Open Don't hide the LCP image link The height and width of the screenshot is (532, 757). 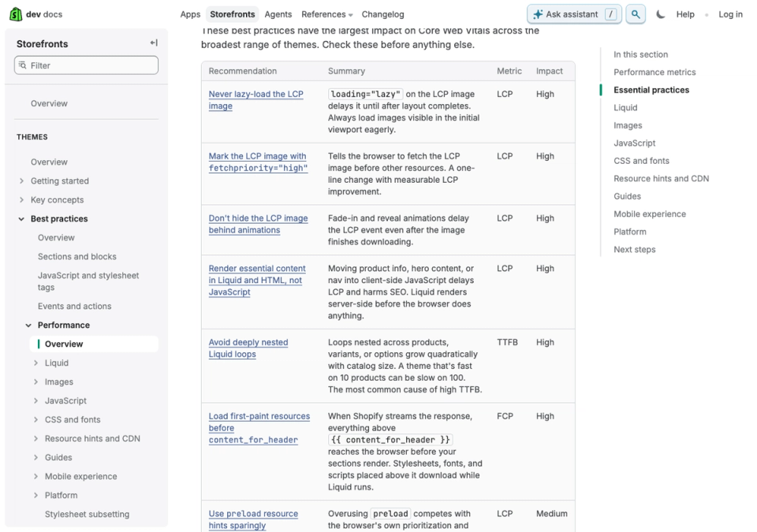pos(258,224)
